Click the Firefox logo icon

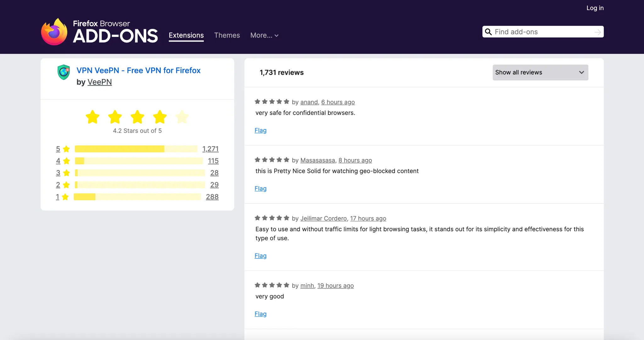tap(54, 32)
